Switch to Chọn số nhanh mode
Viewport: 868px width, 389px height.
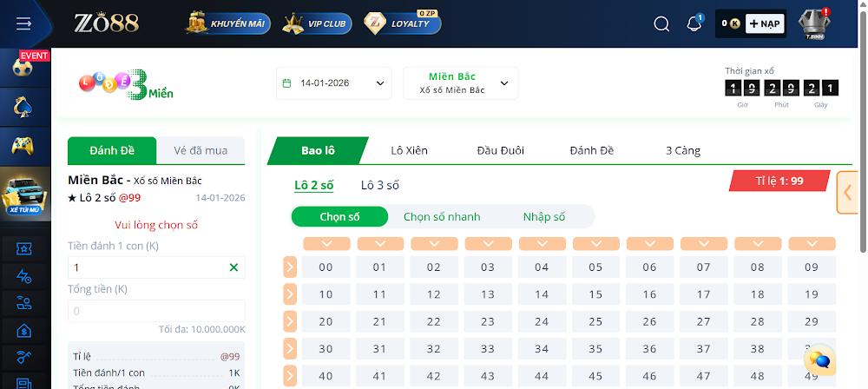point(442,216)
